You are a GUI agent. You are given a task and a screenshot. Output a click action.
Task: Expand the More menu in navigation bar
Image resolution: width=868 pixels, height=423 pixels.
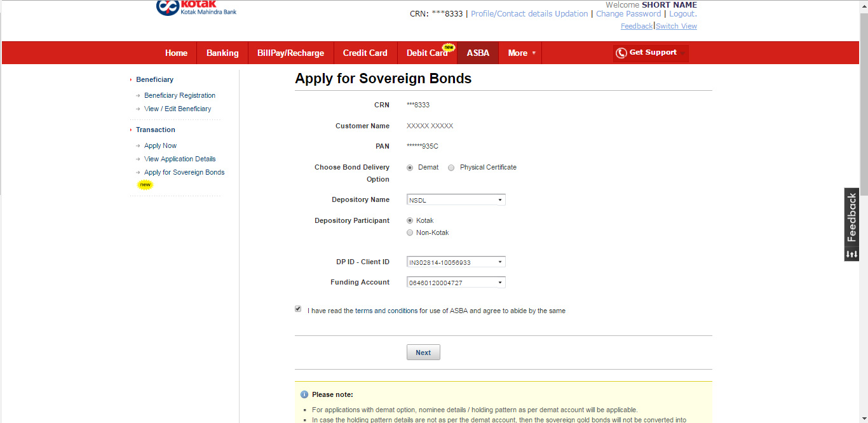pos(522,53)
